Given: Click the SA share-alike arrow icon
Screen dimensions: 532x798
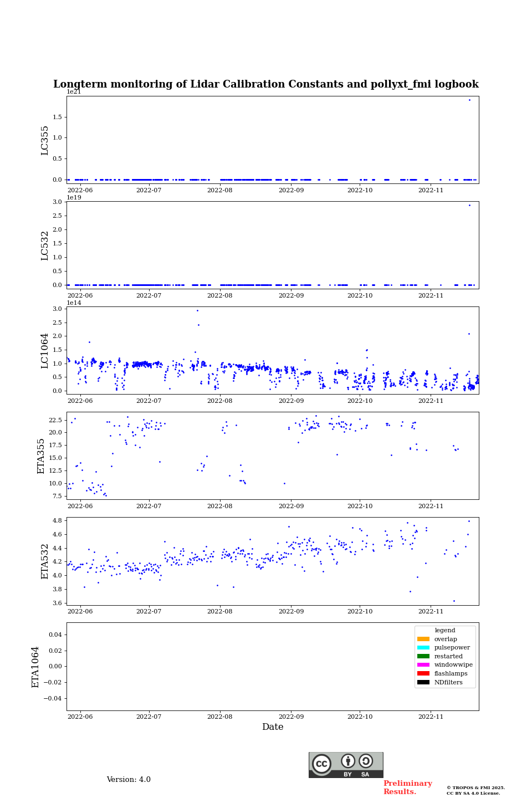Looking at the screenshot, I should coord(366,761).
